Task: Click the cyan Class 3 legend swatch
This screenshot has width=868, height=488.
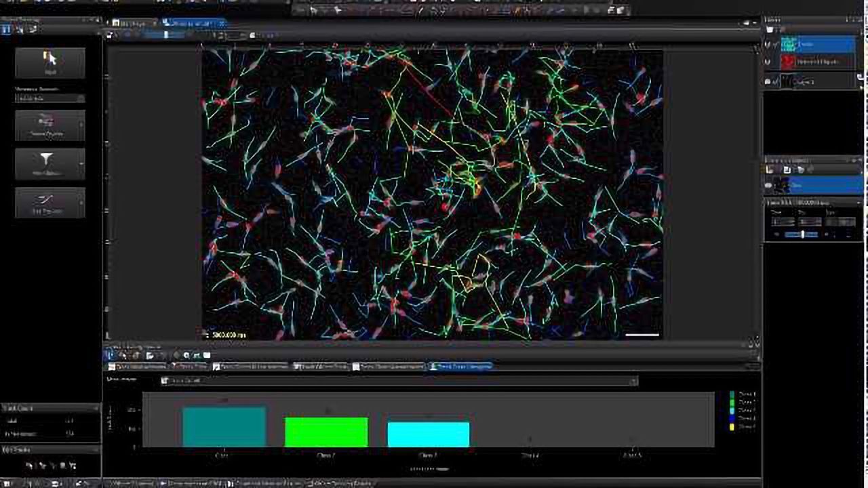Action: [732, 411]
